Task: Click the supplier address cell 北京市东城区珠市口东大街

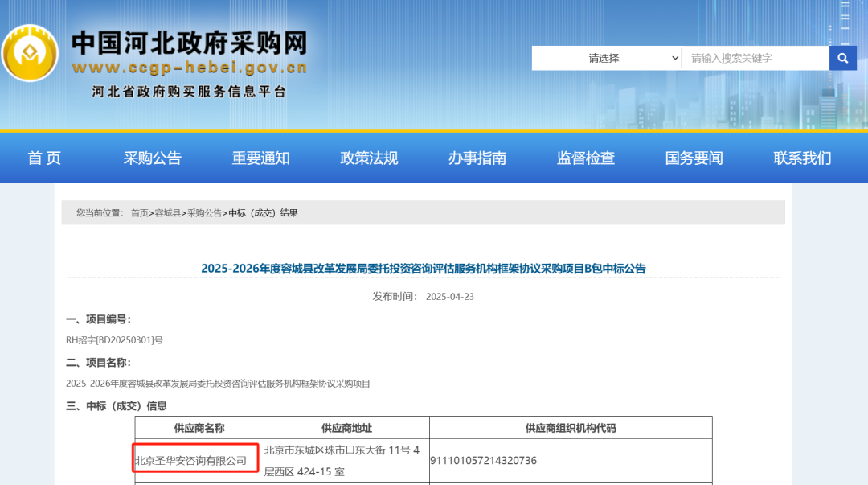Action: point(346,461)
